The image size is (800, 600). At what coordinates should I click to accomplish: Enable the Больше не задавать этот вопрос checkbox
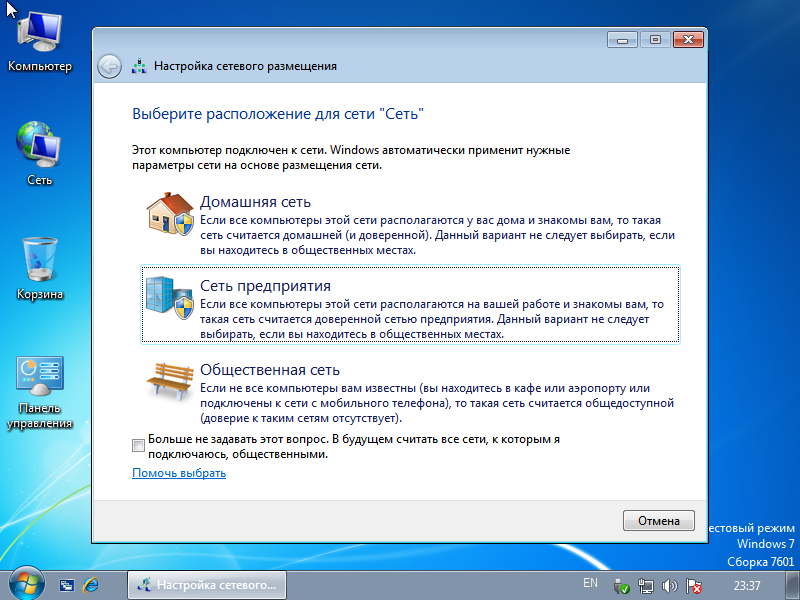[x=138, y=444]
